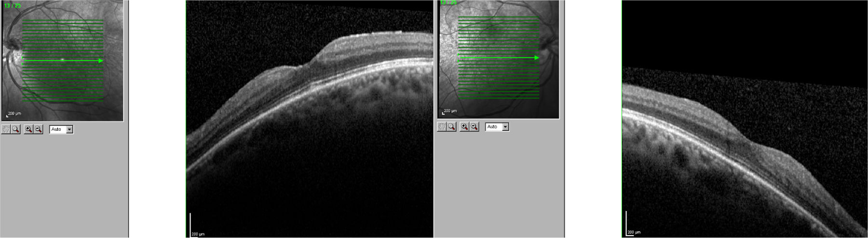This screenshot has height=238, width=868.
Task: Select the topmost green scan line in left fundus
Action: coord(63,20)
